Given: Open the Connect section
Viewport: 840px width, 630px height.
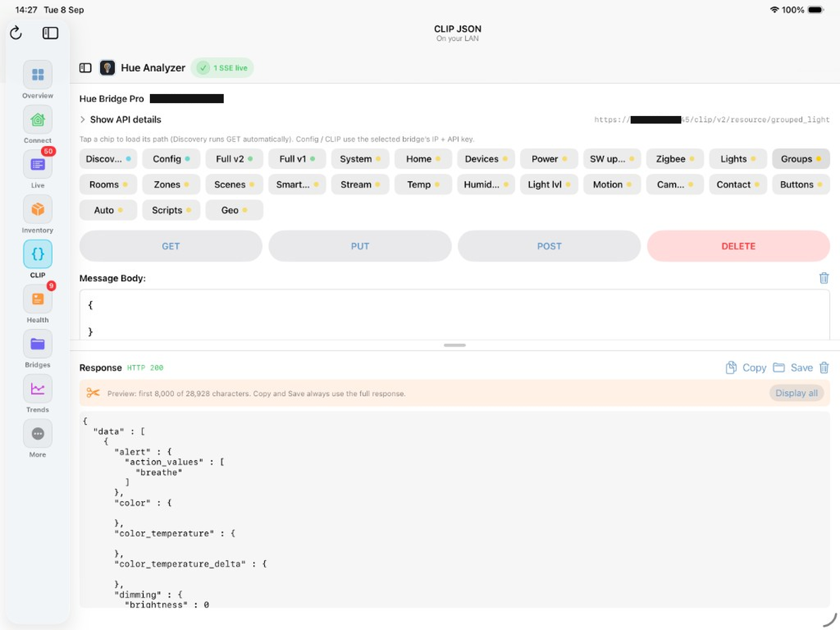Looking at the screenshot, I should pyautogui.click(x=38, y=120).
